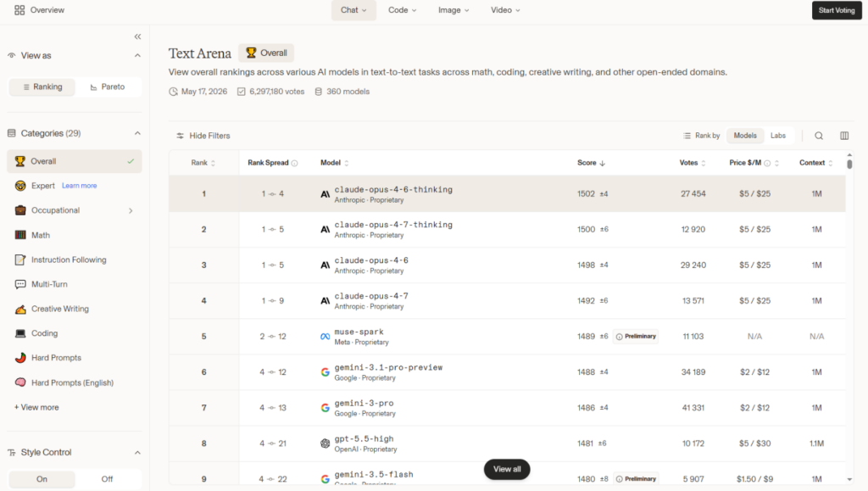Viewport: 868px width, 491px height.
Task: Switch view to Pareto
Action: [x=108, y=86]
